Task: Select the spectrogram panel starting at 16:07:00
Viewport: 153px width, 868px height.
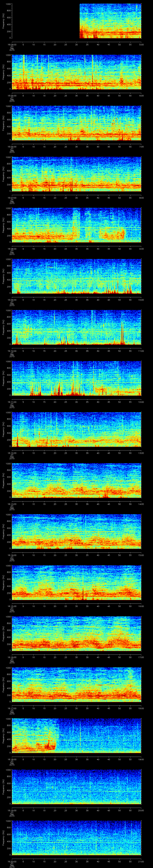Action: pos(77,174)
